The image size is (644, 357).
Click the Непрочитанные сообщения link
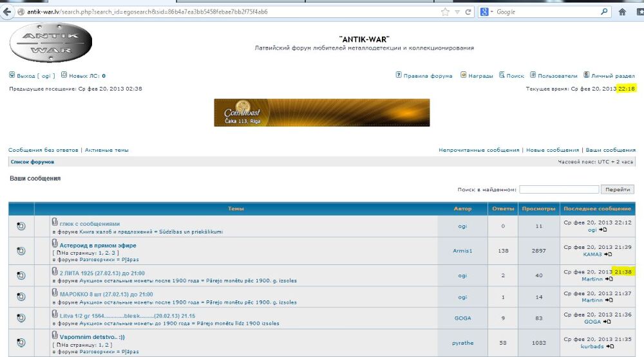478,150
